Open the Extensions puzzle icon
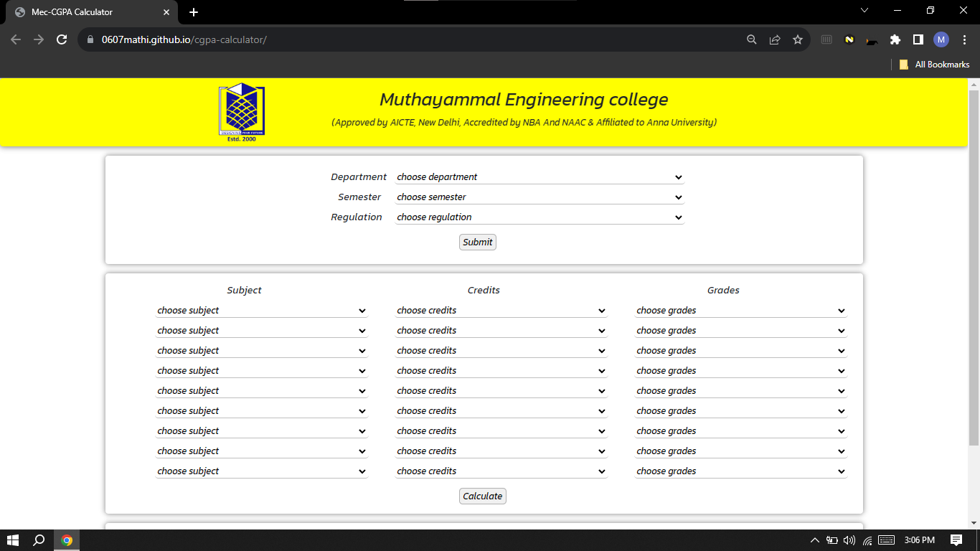This screenshot has width=980, height=551. 895,39
